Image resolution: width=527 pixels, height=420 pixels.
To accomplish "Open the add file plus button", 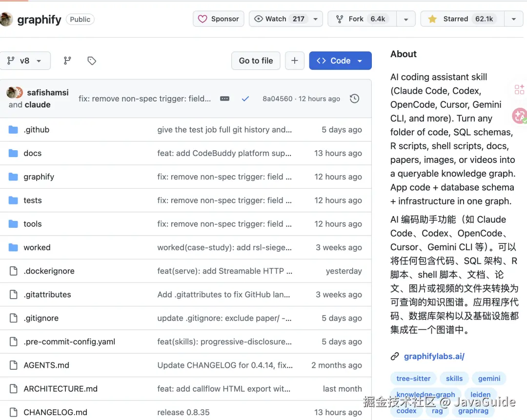I will [x=295, y=60].
